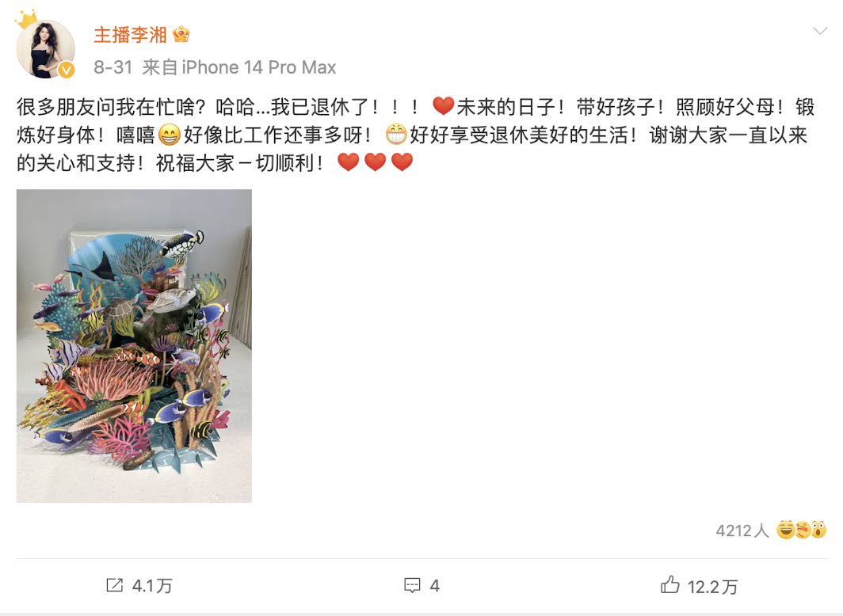
Task: Open the 主播李湘 username link
Action: tap(130, 35)
